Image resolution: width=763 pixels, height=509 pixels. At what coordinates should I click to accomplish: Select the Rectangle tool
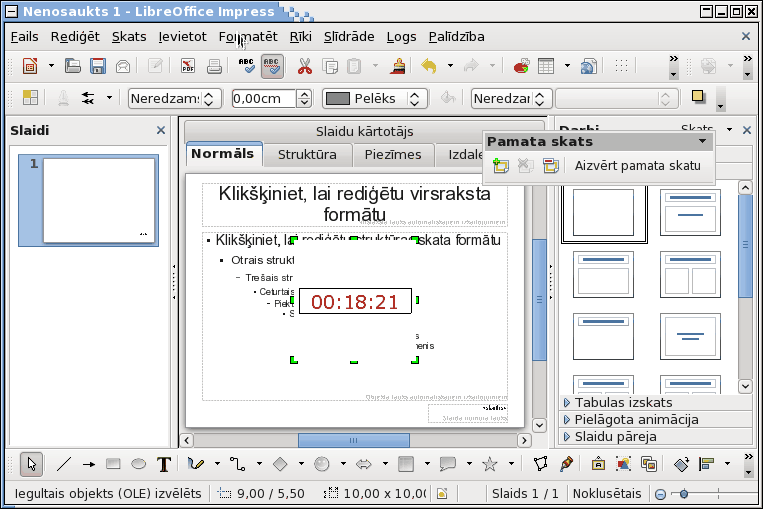point(113,464)
